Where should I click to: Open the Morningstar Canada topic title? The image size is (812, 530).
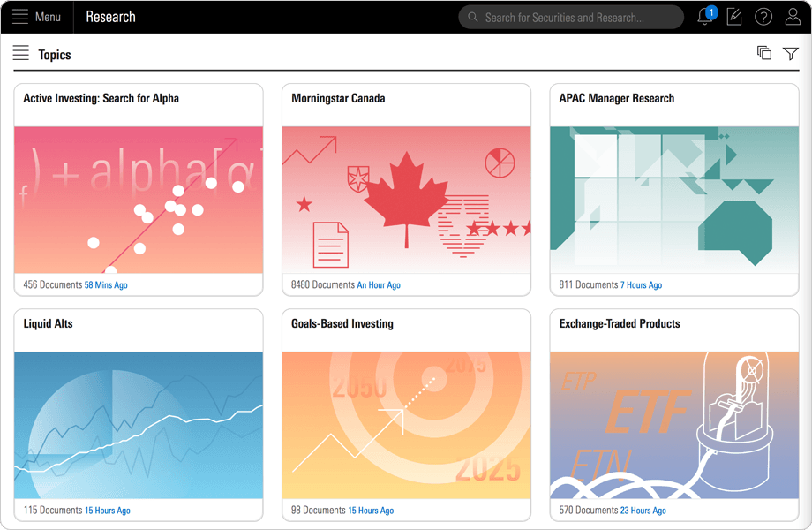(x=338, y=98)
